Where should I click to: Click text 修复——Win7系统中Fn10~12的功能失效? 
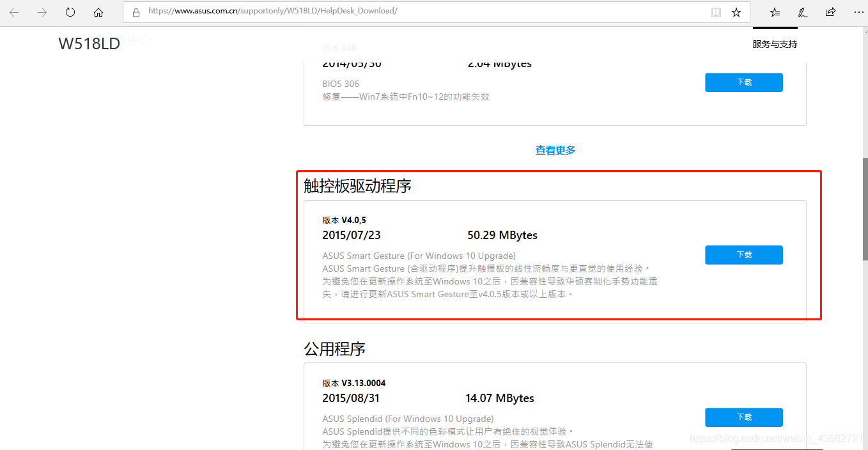[406, 97]
